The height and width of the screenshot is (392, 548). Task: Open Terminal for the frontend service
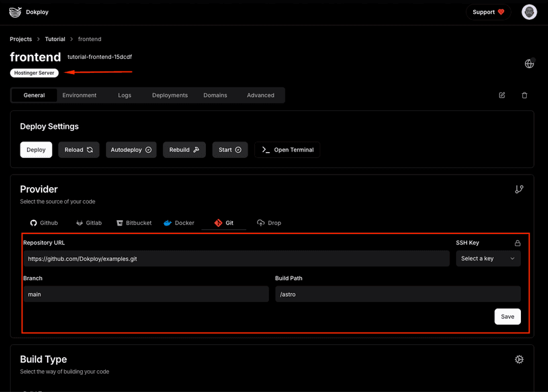point(287,149)
